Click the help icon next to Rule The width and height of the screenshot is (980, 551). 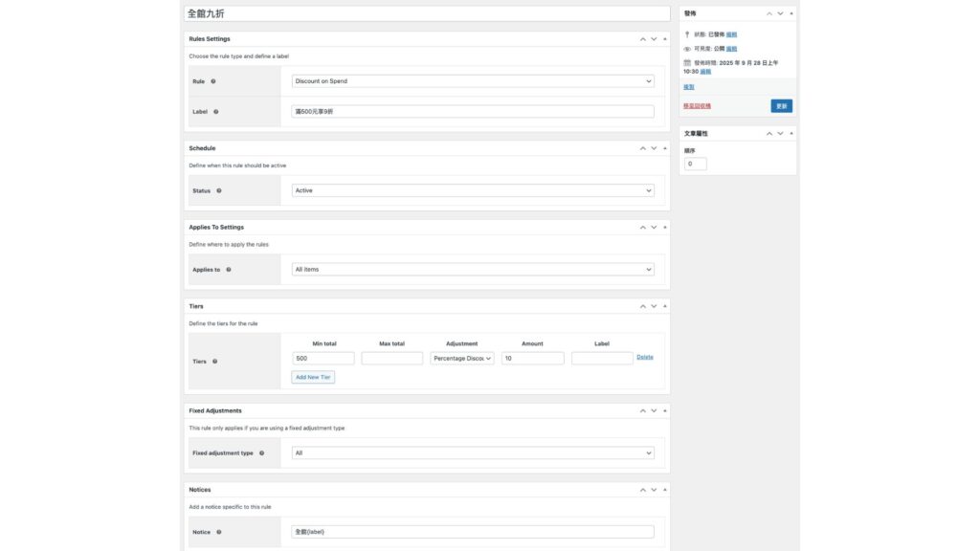click(213, 81)
